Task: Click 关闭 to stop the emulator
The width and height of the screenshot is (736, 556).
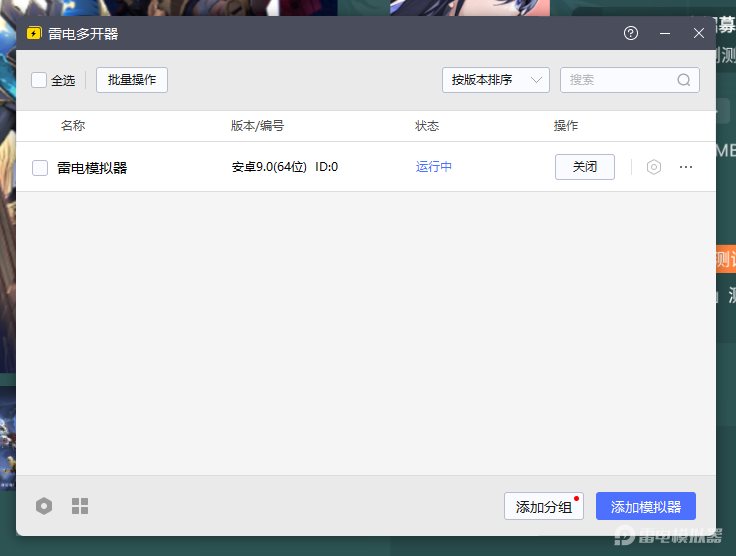Action: (x=585, y=167)
